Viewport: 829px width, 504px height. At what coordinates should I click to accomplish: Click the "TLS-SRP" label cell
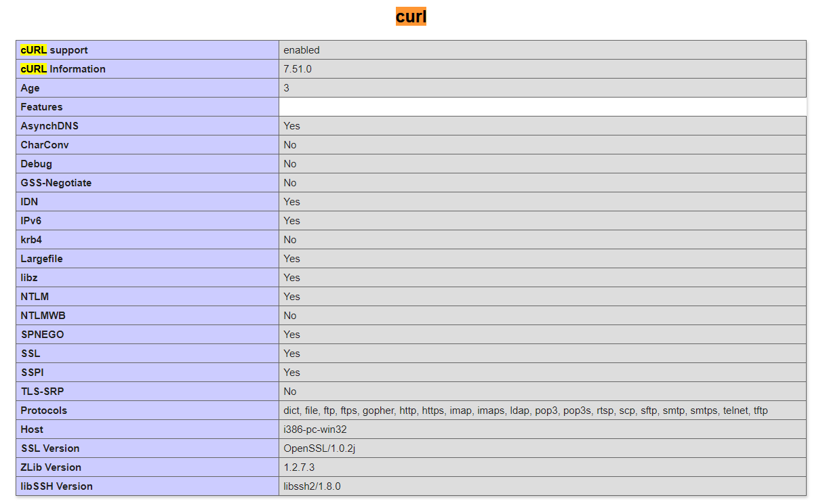tap(147, 392)
